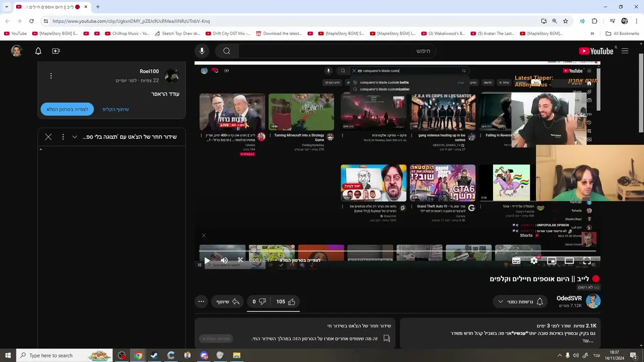644x362 pixels.
Task: Open Chrome profile avatar
Action: 624,21
